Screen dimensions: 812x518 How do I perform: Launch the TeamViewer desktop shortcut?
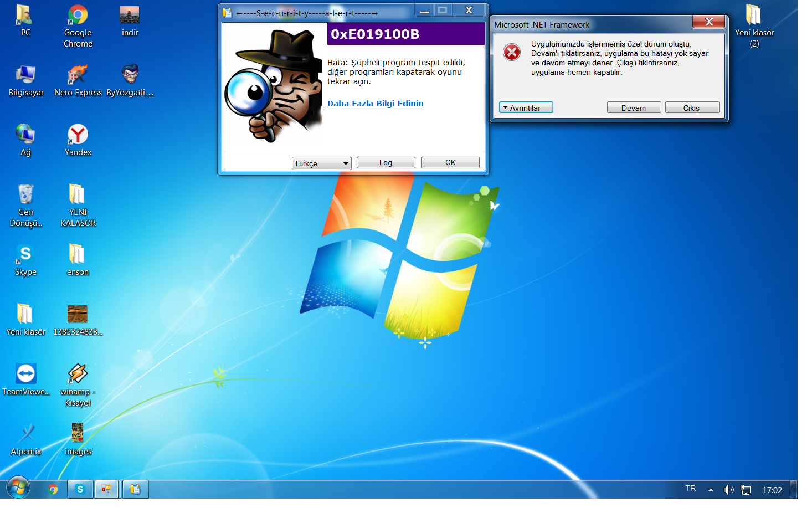[x=26, y=379]
